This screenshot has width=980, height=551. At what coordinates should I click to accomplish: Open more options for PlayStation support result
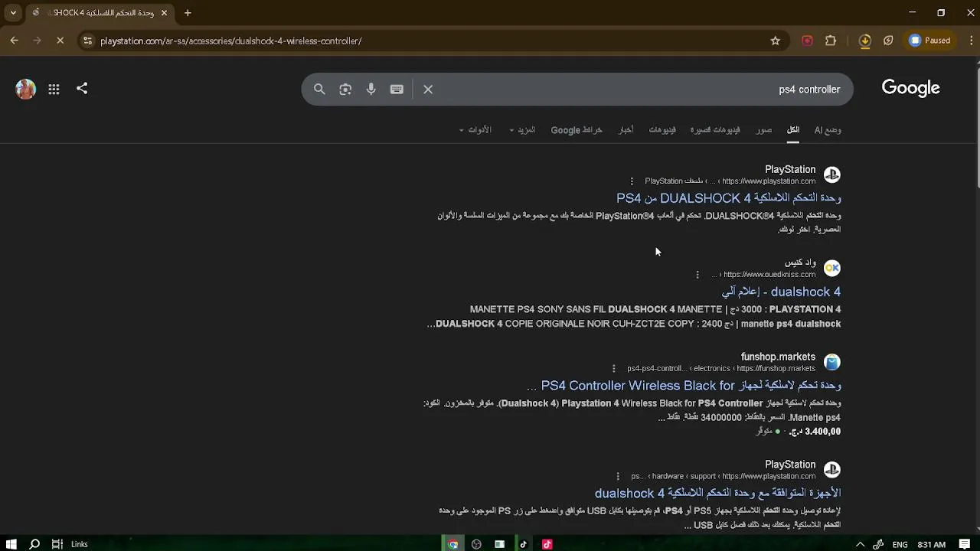(x=619, y=477)
